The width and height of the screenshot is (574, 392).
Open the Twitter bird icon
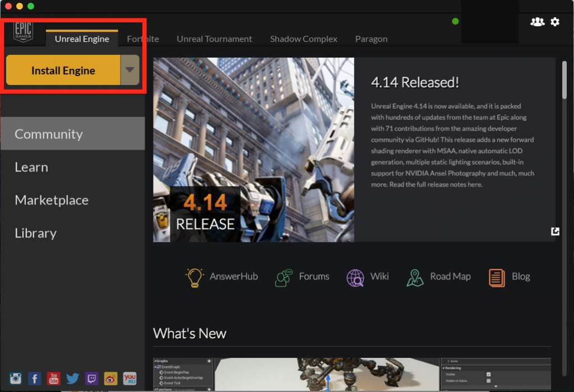(x=73, y=378)
